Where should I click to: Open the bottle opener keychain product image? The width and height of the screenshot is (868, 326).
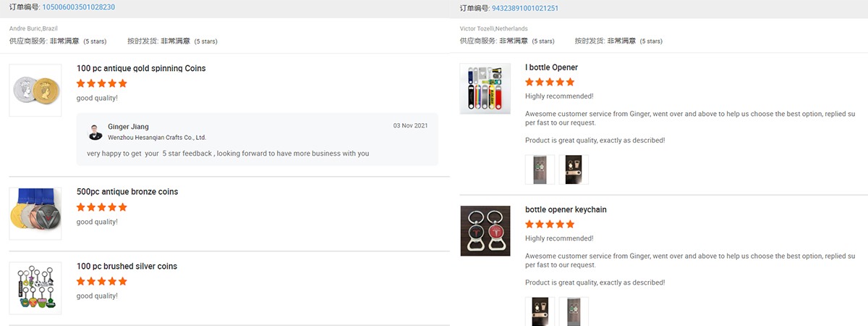[x=485, y=230]
